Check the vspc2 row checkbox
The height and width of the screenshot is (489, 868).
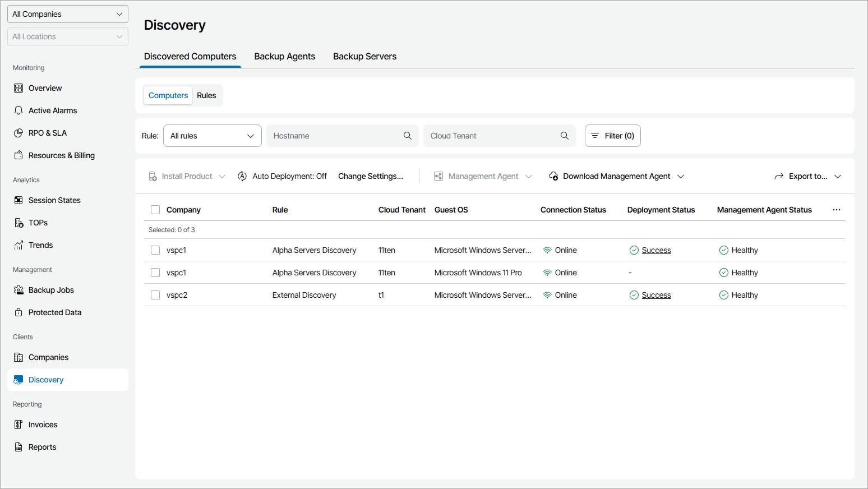click(155, 295)
